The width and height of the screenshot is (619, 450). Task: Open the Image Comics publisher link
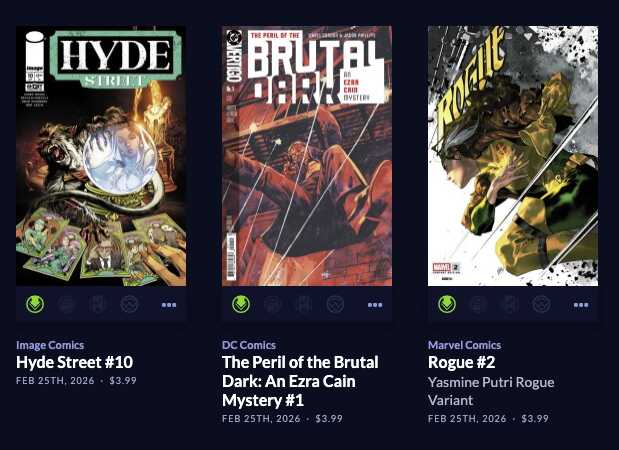pos(50,345)
